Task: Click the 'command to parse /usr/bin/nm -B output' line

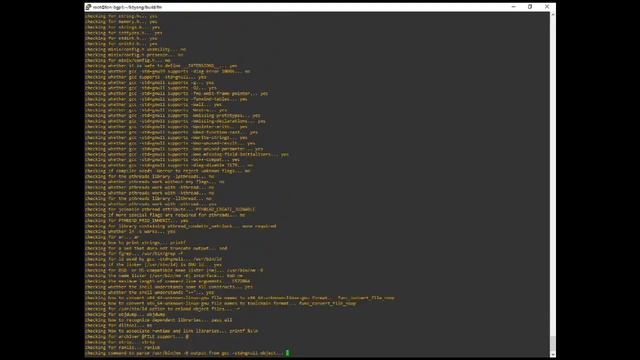Action: (x=184, y=353)
